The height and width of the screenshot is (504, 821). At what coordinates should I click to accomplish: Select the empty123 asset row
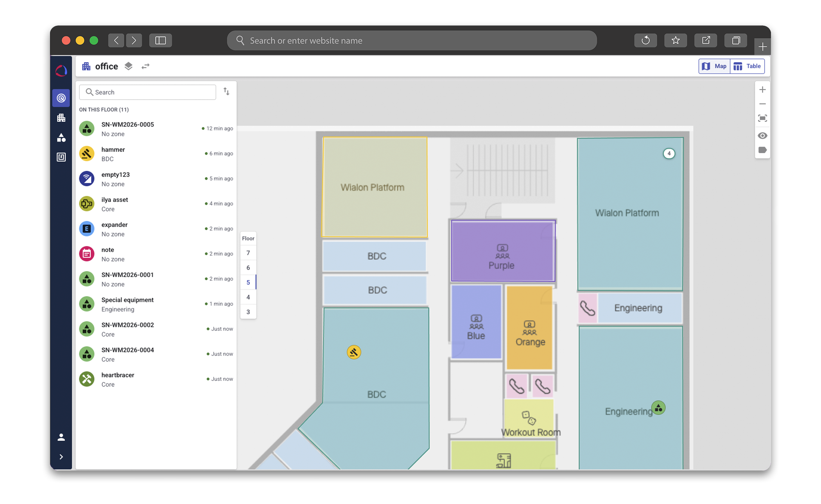pos(156,179)
